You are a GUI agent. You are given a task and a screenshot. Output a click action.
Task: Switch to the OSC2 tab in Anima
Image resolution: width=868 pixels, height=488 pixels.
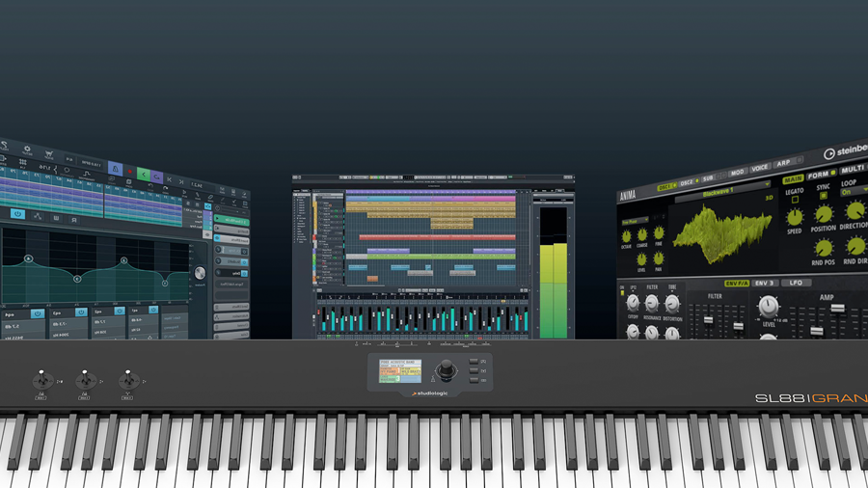coord(689,182)
